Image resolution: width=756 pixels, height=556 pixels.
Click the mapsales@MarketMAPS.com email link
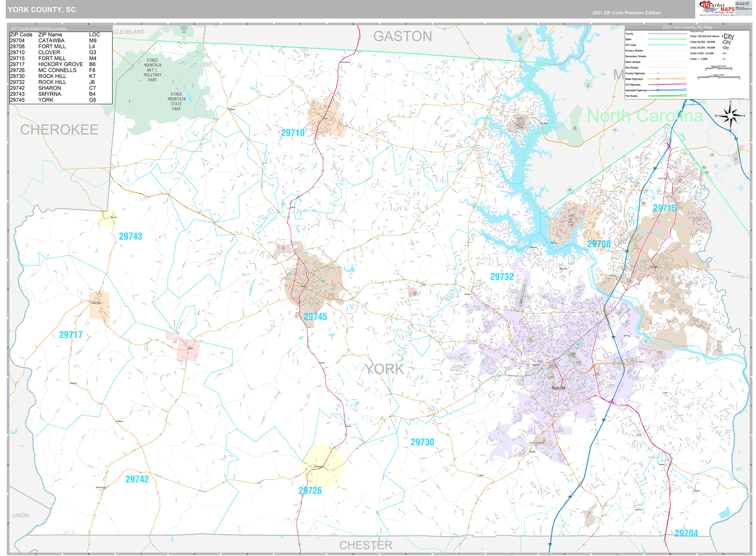[742, 9]
